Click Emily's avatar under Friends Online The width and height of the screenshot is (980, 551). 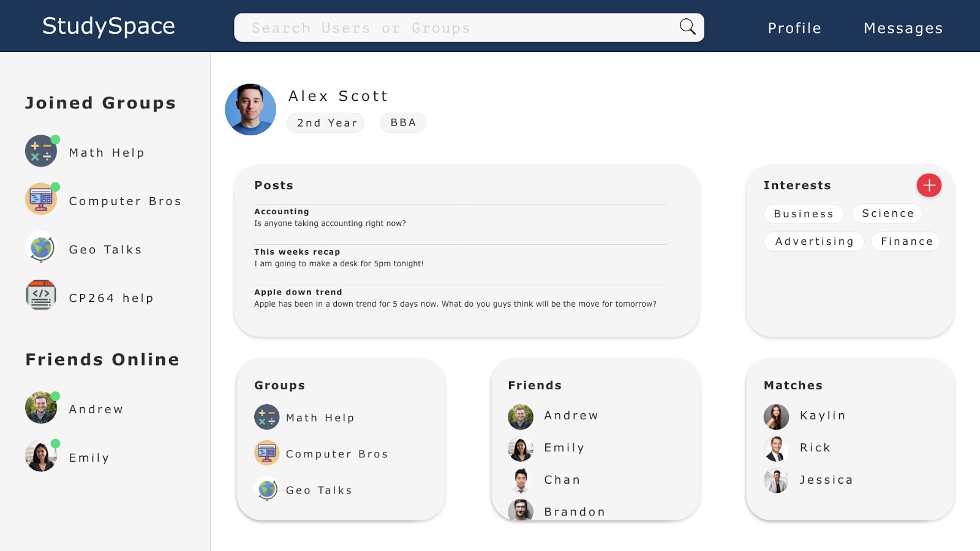(x=41, y=456)
